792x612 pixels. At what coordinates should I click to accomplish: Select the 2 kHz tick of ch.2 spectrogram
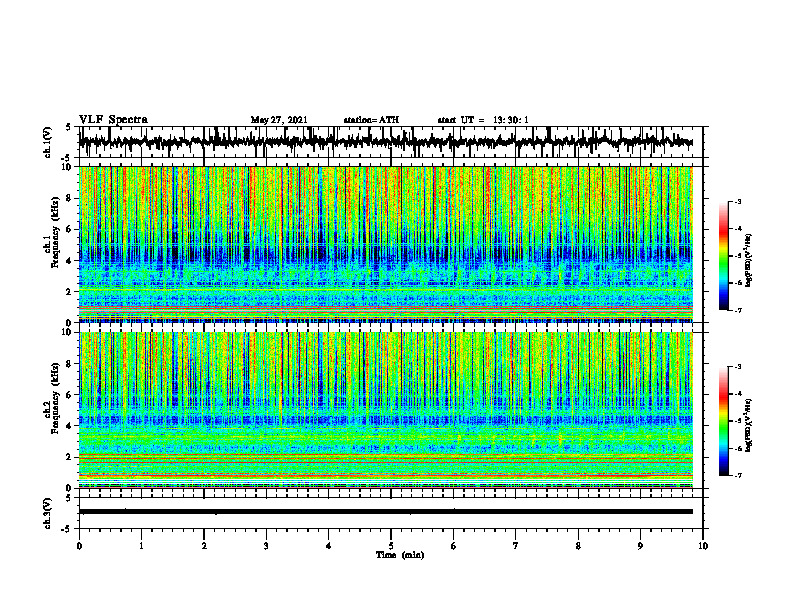[x=69, y=457]
